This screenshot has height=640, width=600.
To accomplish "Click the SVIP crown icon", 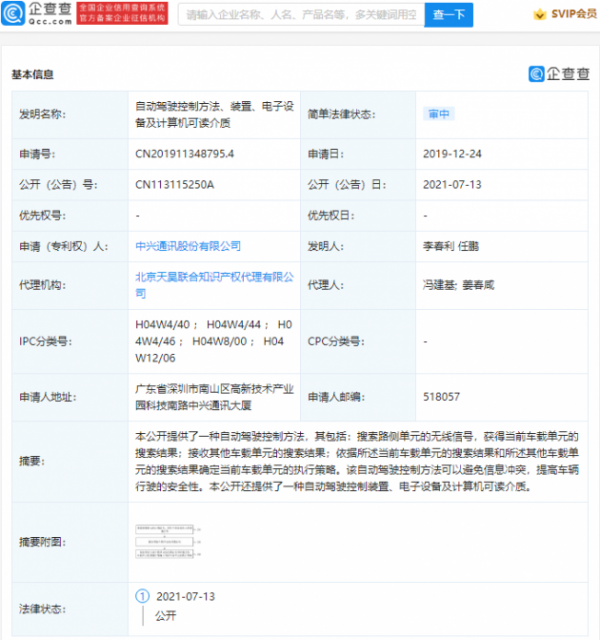I will coord(540,15).
